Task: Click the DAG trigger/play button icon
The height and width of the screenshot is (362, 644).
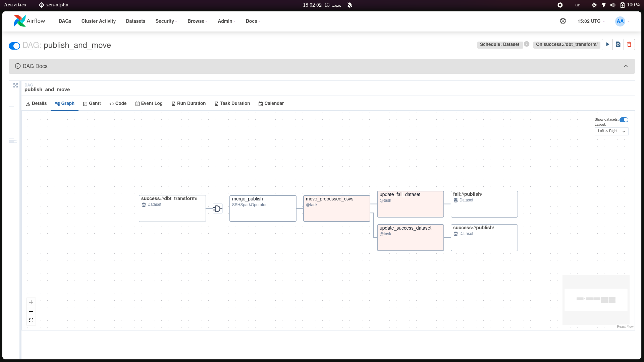Action: pos(608,44)
